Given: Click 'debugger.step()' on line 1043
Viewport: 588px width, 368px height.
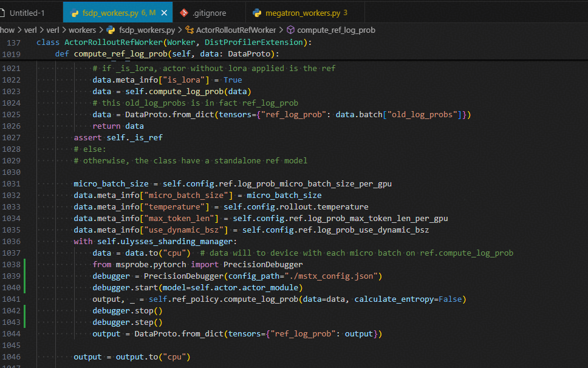Looking at the screenshot, I should (x=128, y=322).
